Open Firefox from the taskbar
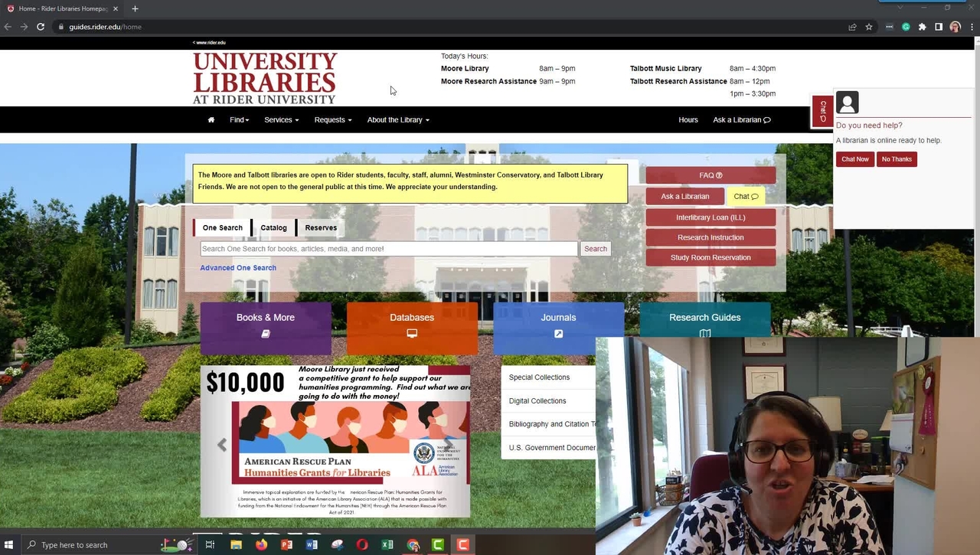 (262, 545)
